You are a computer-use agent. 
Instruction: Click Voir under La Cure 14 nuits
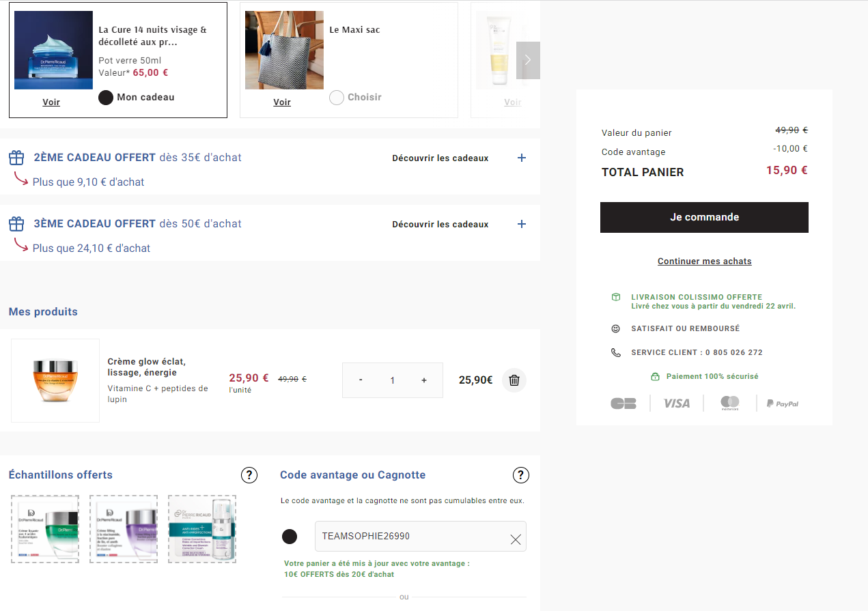pyautogui.click(x=51, y=102)
